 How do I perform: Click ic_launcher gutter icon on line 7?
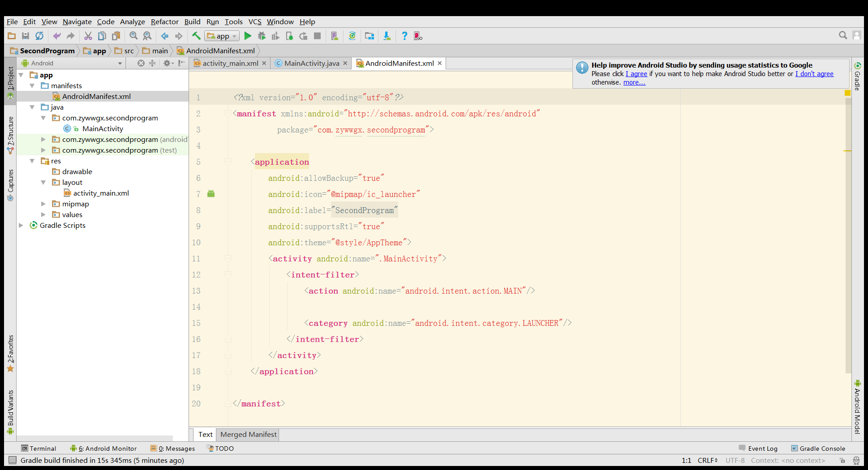click(211, 194)
